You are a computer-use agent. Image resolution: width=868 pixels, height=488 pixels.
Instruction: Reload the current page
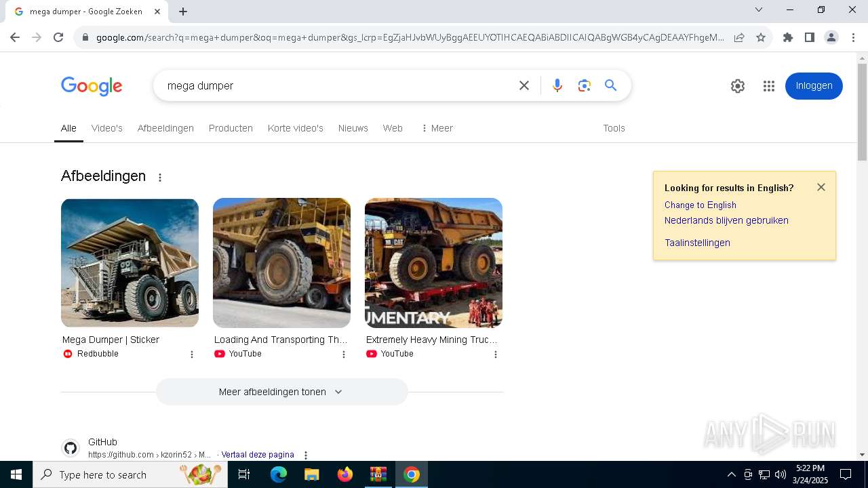tap(58, 37)
